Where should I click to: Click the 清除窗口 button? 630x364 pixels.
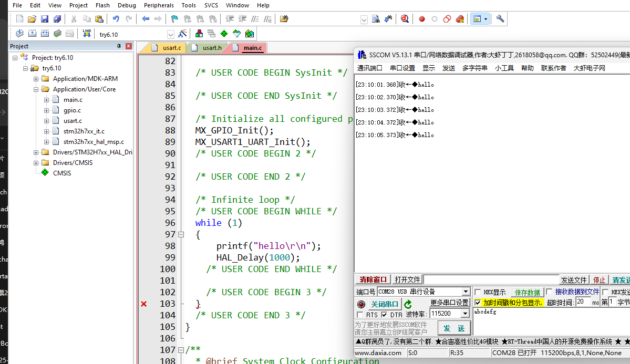[373, 279]
